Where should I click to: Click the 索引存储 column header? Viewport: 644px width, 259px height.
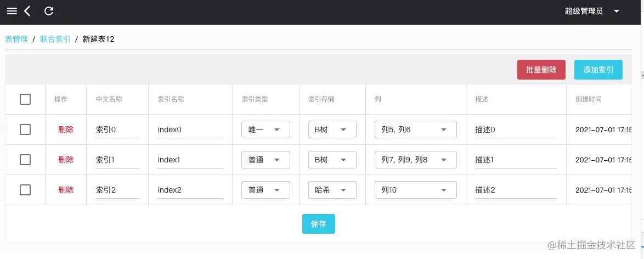click(x=321, y=99)
